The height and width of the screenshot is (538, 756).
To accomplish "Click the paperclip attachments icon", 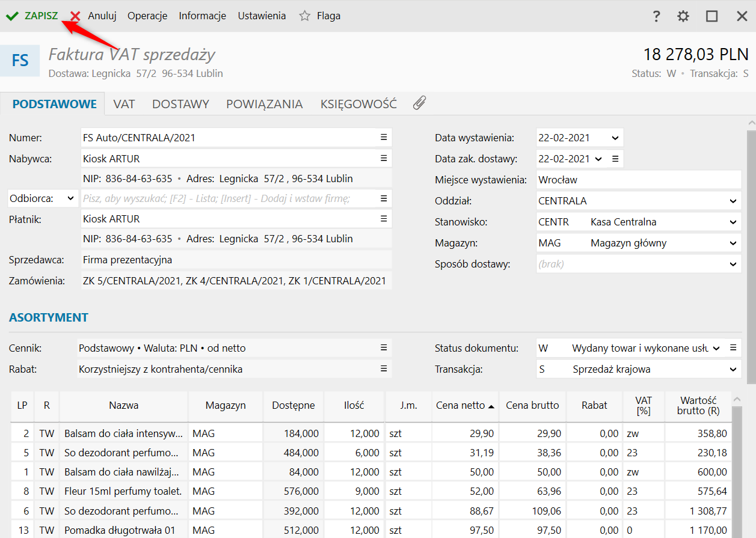I will click(419, 103).
